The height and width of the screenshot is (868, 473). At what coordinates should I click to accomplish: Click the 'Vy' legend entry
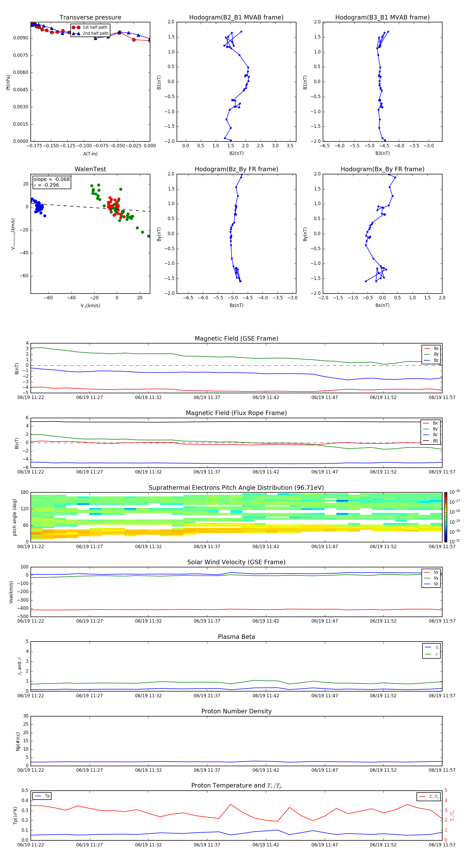point(431,578)
